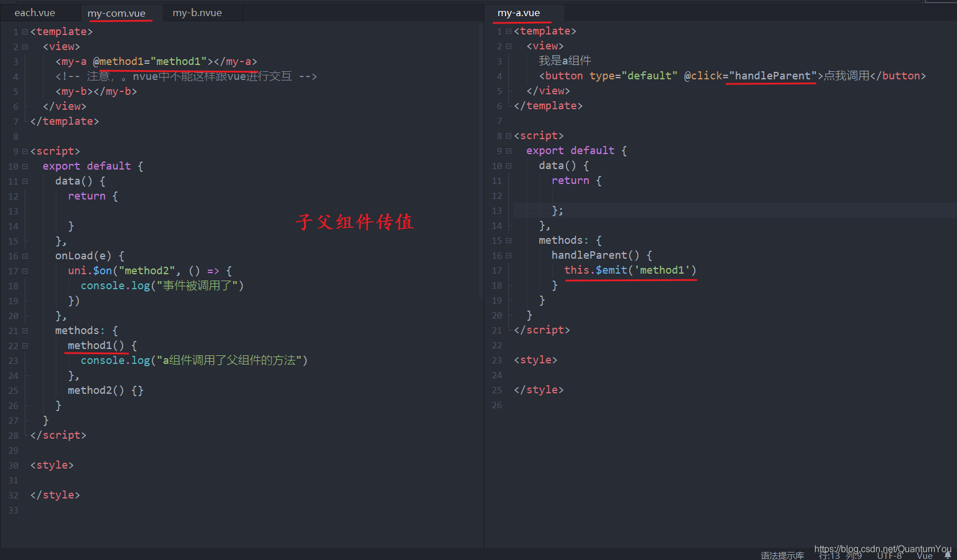The width and height of the screenshot is (957, 560).
Task: Click the button label text 点我调用
Action: (847, 76)
